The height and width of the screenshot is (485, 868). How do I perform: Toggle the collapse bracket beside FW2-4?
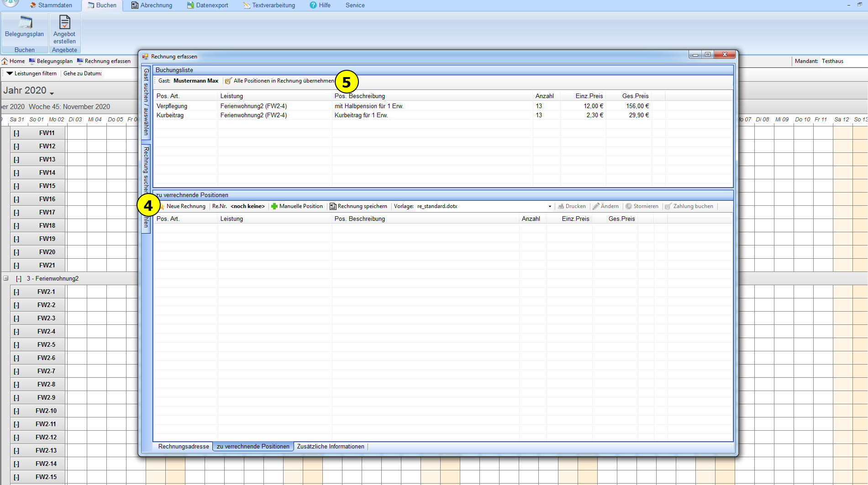(x=16, y=332)
